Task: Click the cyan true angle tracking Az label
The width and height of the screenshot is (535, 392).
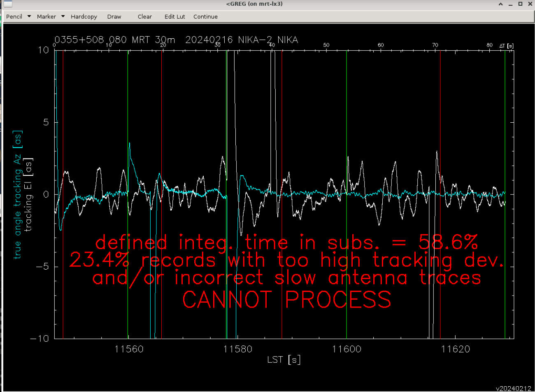Action: 18,194
